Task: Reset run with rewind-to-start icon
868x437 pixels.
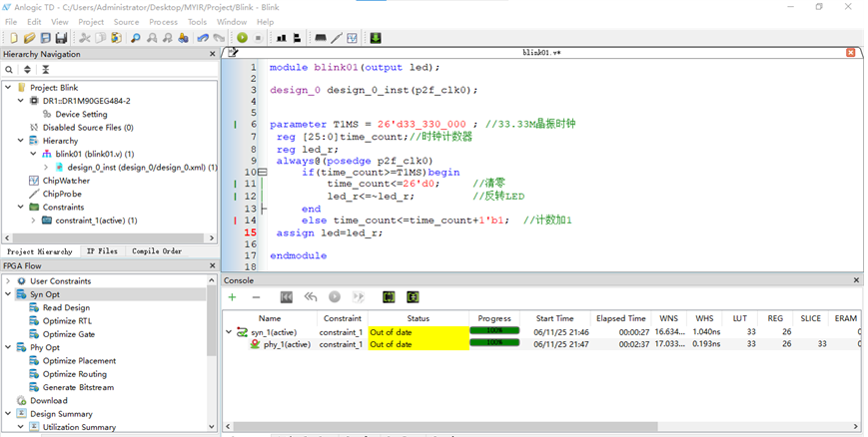Action: point(287,297)
